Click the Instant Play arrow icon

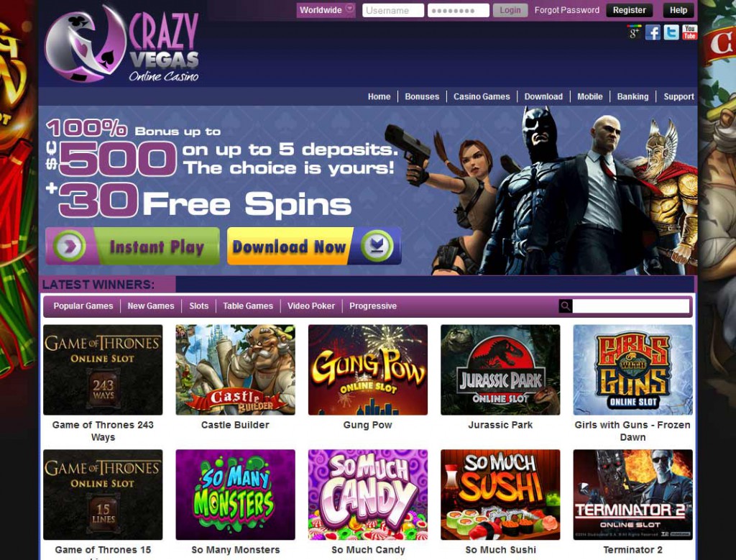tap(70, 246)
